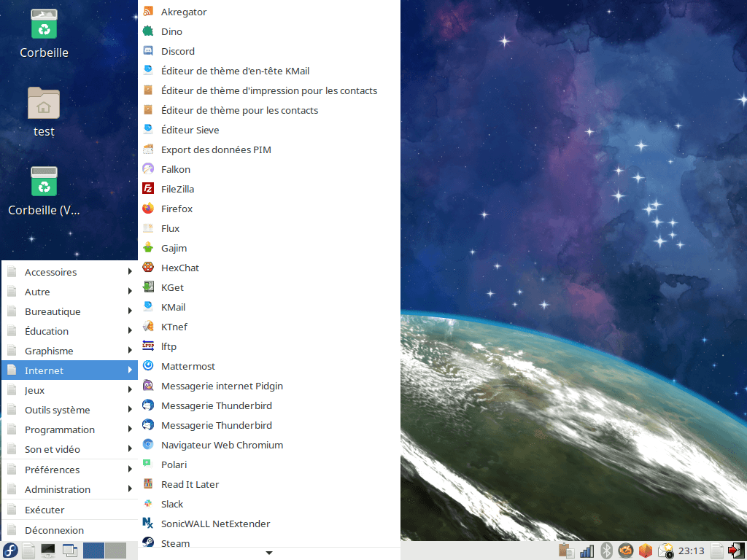Open the network monitor tray icon
747x560 pixels.
[587, 551]
